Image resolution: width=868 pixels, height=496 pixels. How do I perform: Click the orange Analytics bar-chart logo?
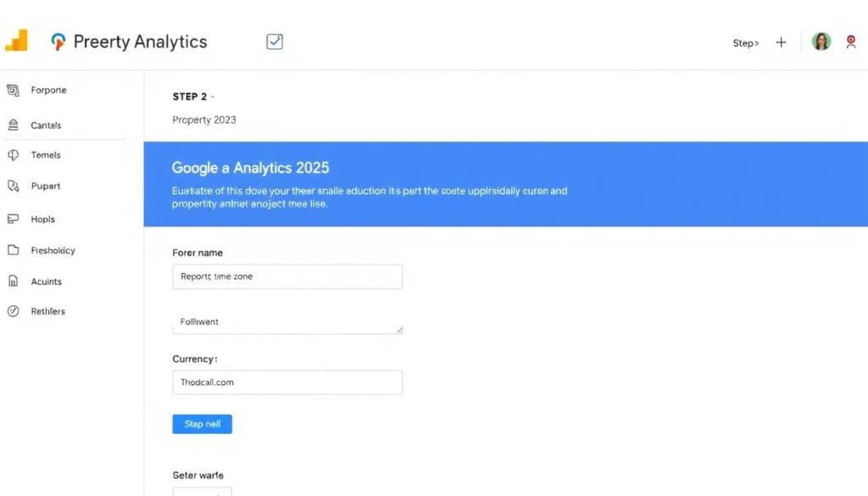16,41
